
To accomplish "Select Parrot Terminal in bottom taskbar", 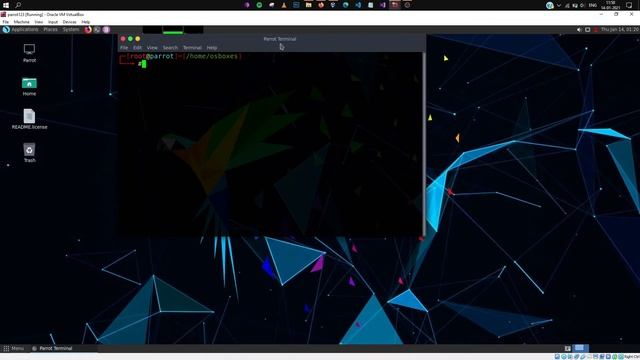I will coord(52,348).
